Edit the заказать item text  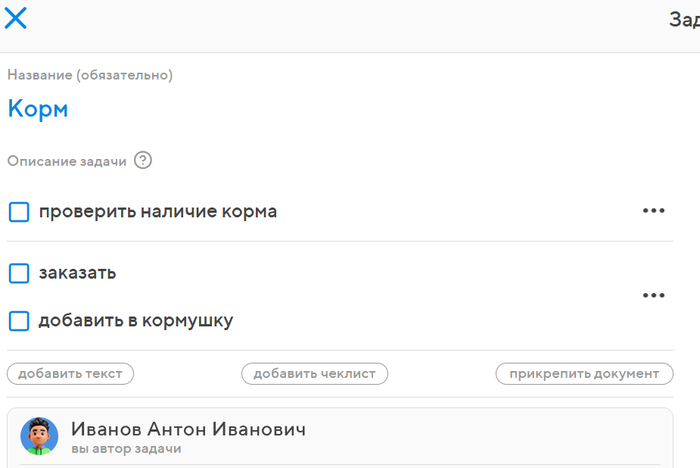pos(77,273)
